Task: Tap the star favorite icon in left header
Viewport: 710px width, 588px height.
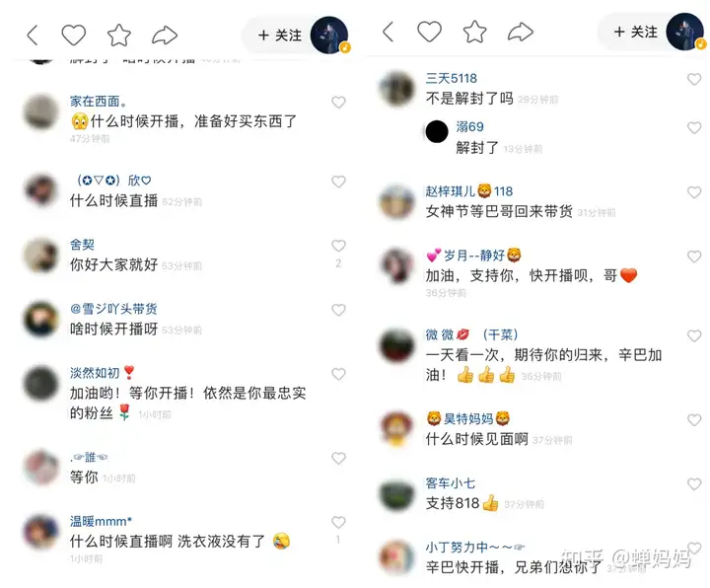Action: [119, 36]
